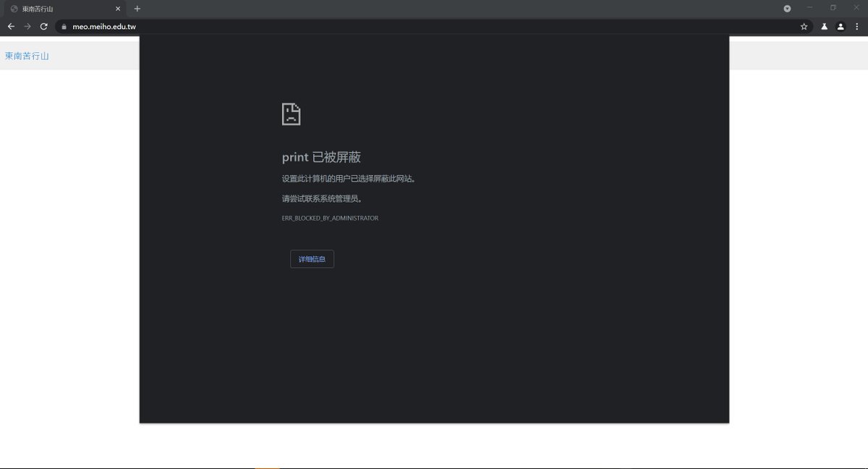Open the 東南苦行山 page link

pos(27,56)
